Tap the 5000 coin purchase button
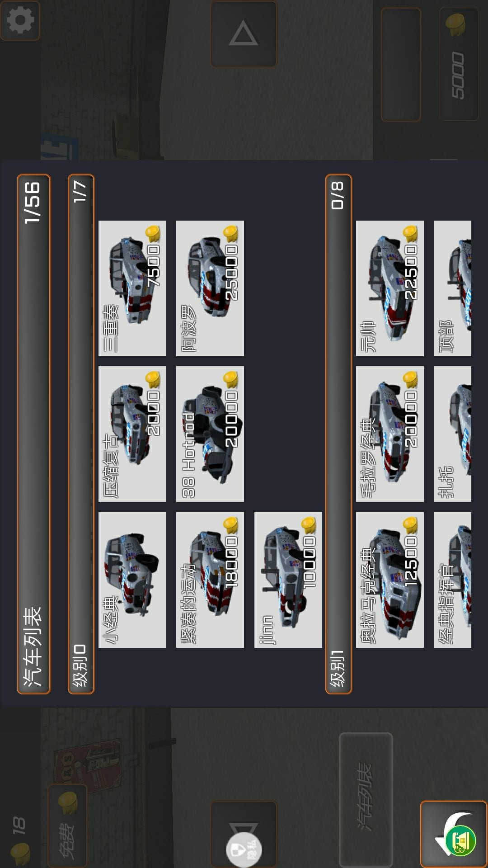This screenshot has width=488, height=868. [459, 64]
